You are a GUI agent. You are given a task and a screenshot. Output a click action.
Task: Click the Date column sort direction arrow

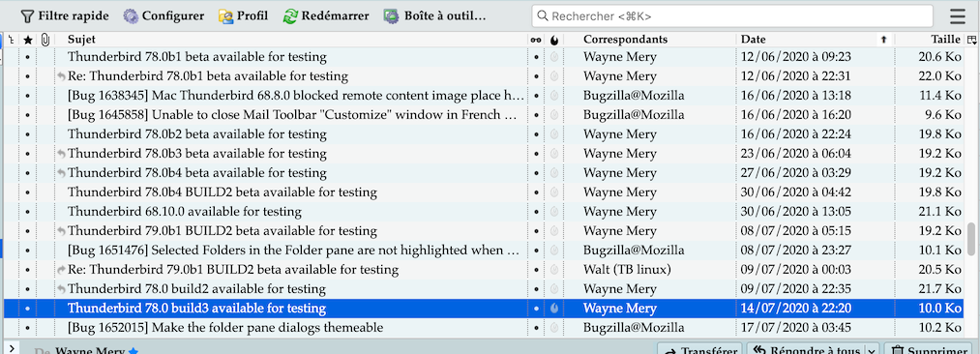pos(884,40)
